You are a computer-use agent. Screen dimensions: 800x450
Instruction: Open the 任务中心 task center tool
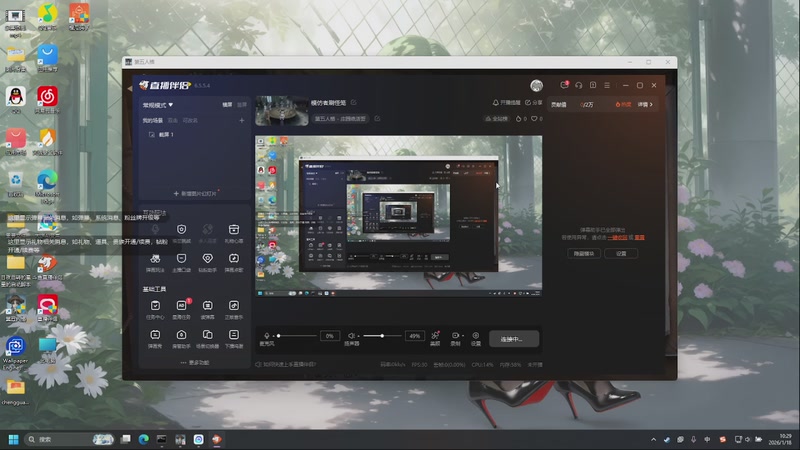pyautogui.click(x=155, y=309)
